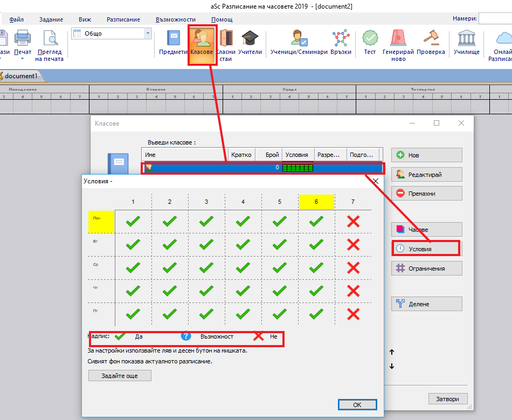Open the Предмети (Subjects) toolbar icon
The image size is (512, 420).
173,43
